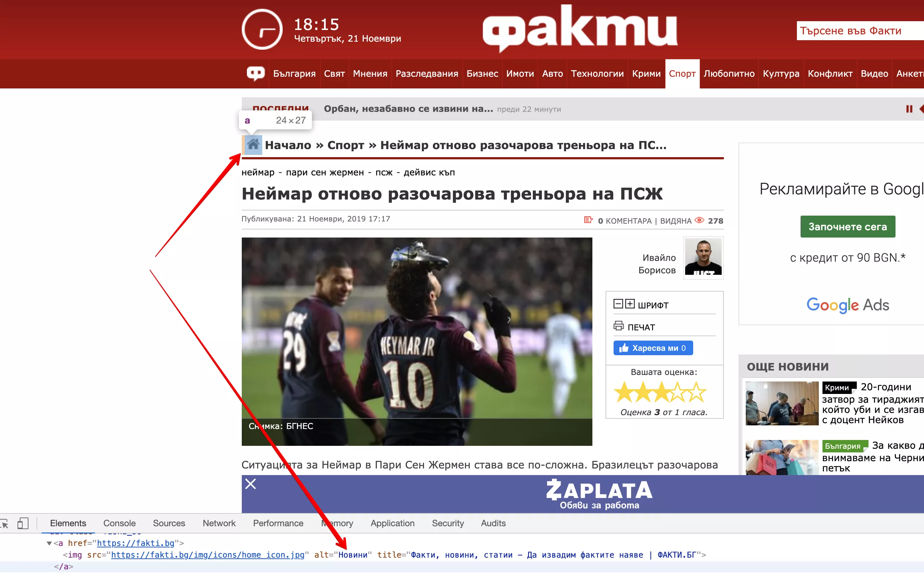This screenshot has width=924, height=573.
Task: Click the speech bubble icon in the navigation bar
Action: coord(256,73)
